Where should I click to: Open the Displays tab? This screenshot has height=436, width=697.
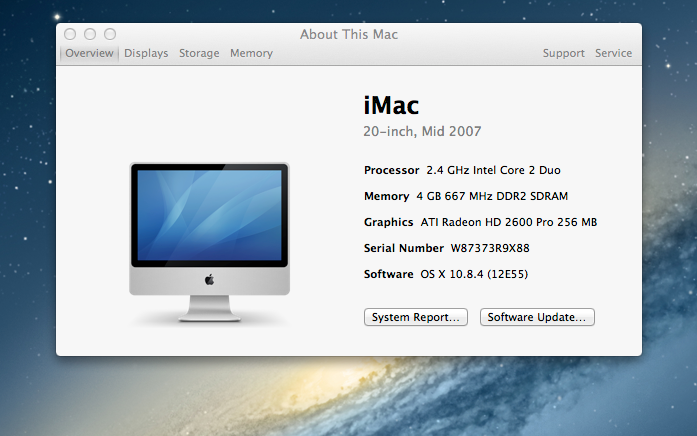(x=146, y=53)
